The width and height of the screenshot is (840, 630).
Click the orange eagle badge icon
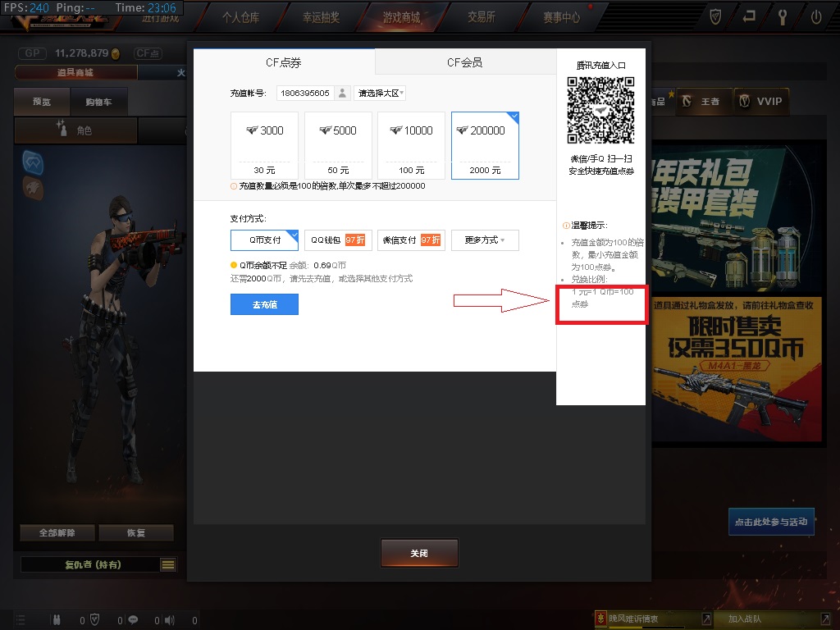(33, 188)
